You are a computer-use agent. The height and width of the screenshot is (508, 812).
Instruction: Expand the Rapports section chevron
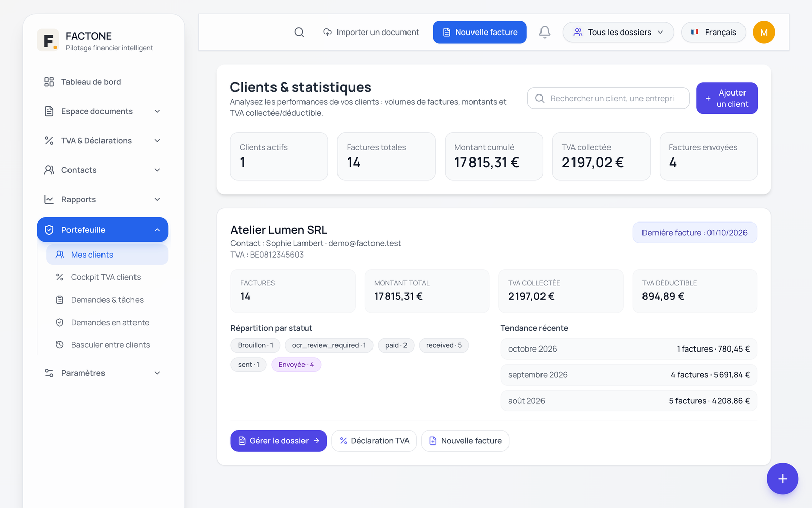tap(157, 199)
